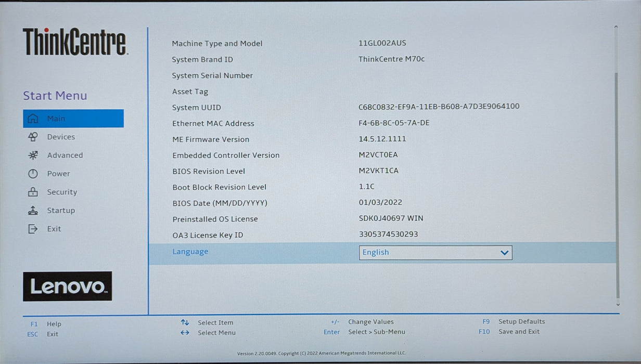Select the Exit arrow icon
This screenshot has height=364, width=641.
pyautogui.click(x=33, y=229)
